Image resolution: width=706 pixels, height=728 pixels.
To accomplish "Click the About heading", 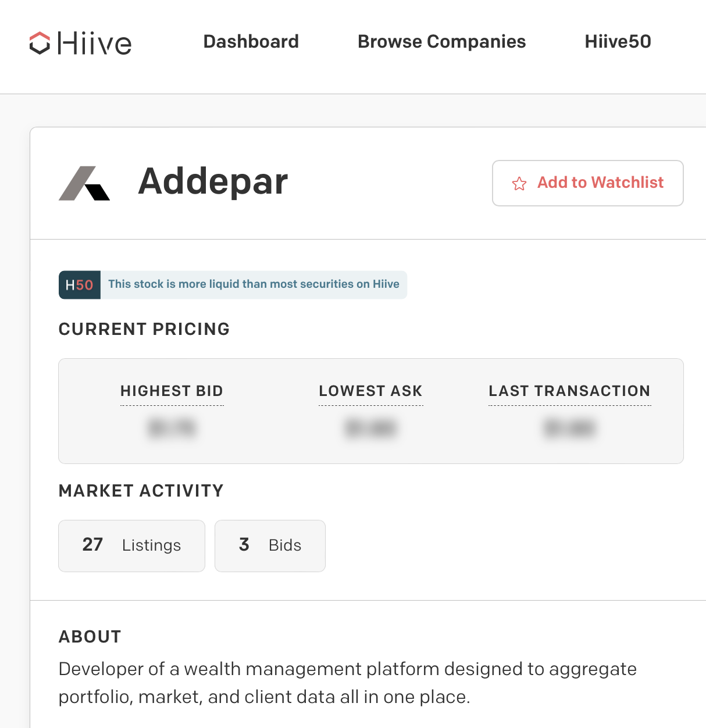I will click(90, 637).
